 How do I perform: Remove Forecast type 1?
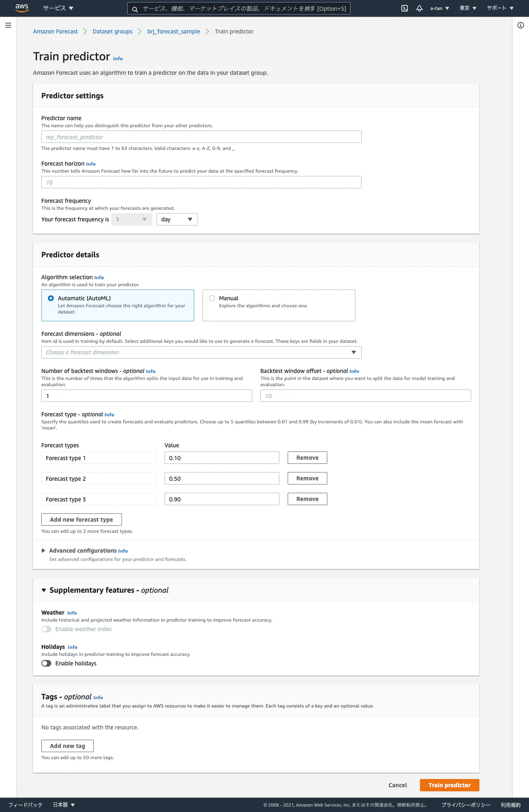pyautogui.click(x=307, y=458)
